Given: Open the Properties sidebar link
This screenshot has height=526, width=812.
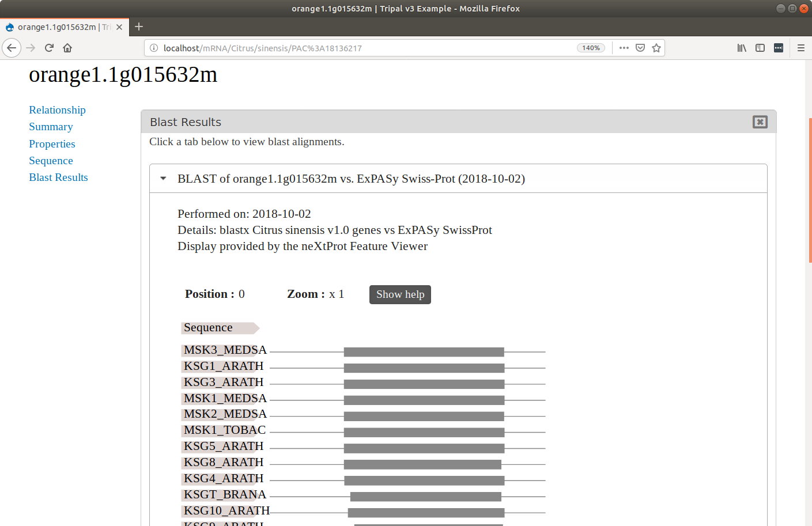Looking at the screenshot, I should point(52,144).
